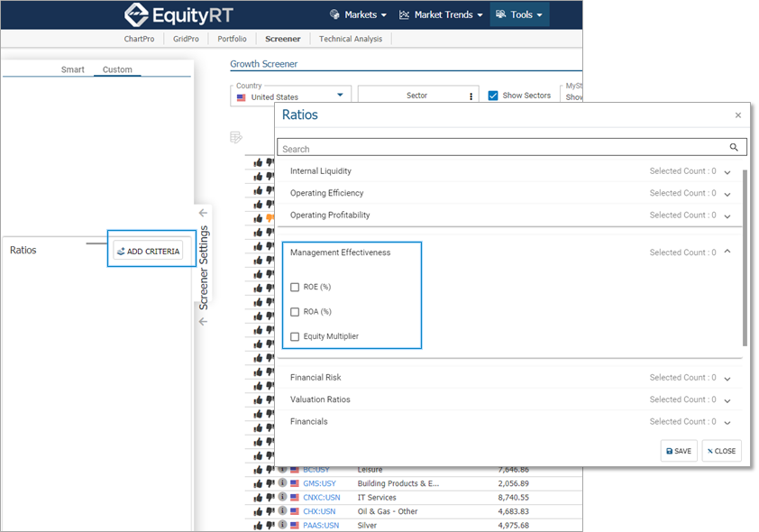Click thumbs up on CHX:USN row
This screenshot has height=532, width=759.
pyautogui.click(x=258, y=511)
